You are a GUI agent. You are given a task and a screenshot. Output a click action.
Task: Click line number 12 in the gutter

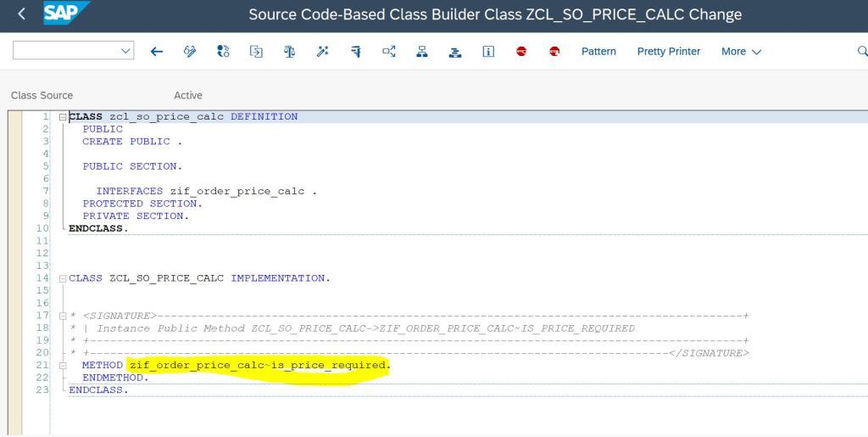42,253
